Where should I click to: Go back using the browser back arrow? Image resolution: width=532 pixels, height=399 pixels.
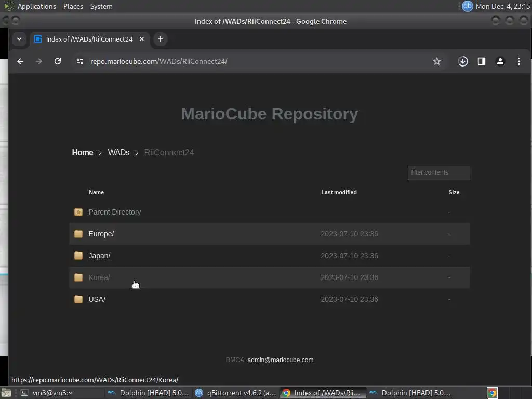click(x=20, y=61)
